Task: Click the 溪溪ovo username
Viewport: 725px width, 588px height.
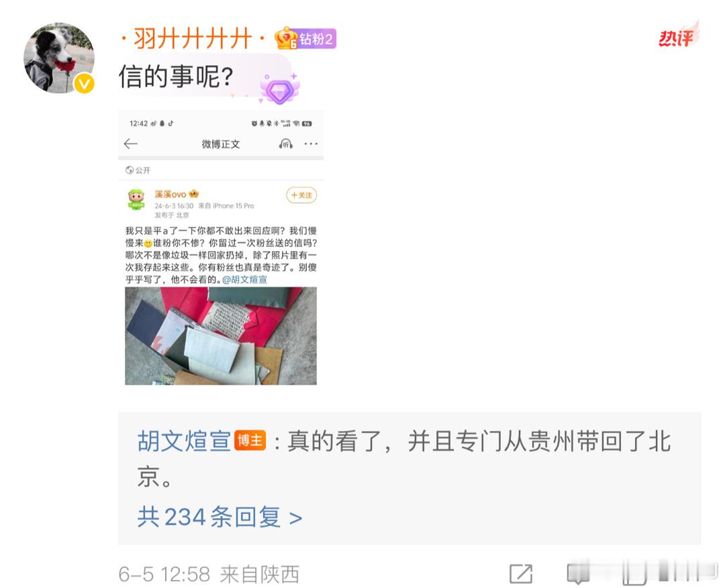Action: (171, 194)
